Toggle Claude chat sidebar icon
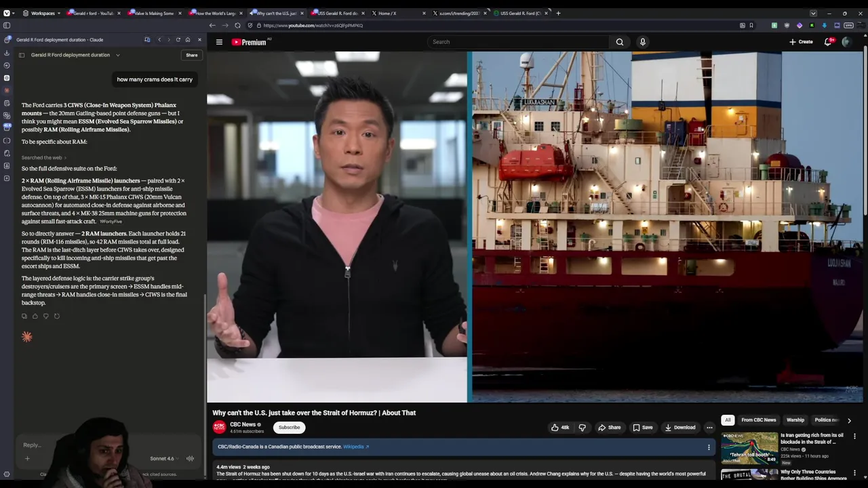The height and width of the screenshot is (488, 868). click(x=22, y=55)
